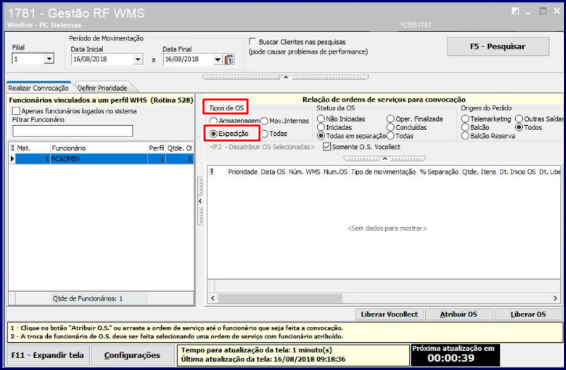
Task: Open the Configurações button
Action: (132, 355)
